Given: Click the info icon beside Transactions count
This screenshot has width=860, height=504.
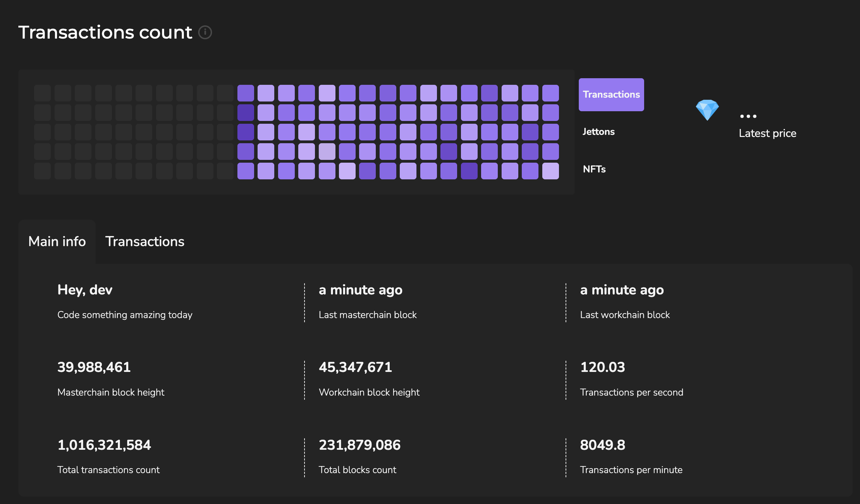Looking at the screenshot, I should [205, 32].
